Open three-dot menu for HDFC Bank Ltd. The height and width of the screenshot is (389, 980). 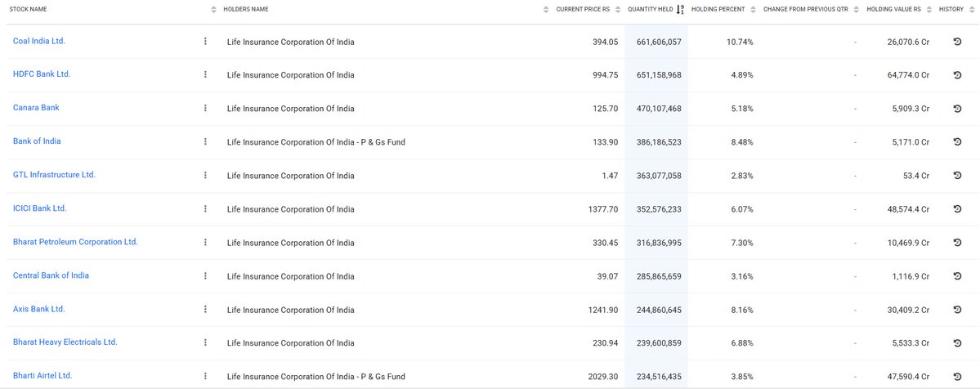click(205, 74)
